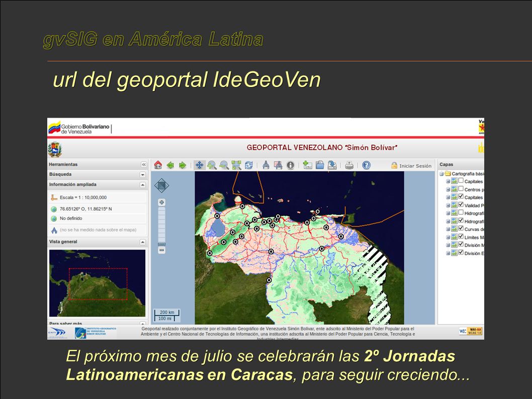This screenshot has width=532, height=399.
Task: Click the Capas panel header
Action: 461,165
